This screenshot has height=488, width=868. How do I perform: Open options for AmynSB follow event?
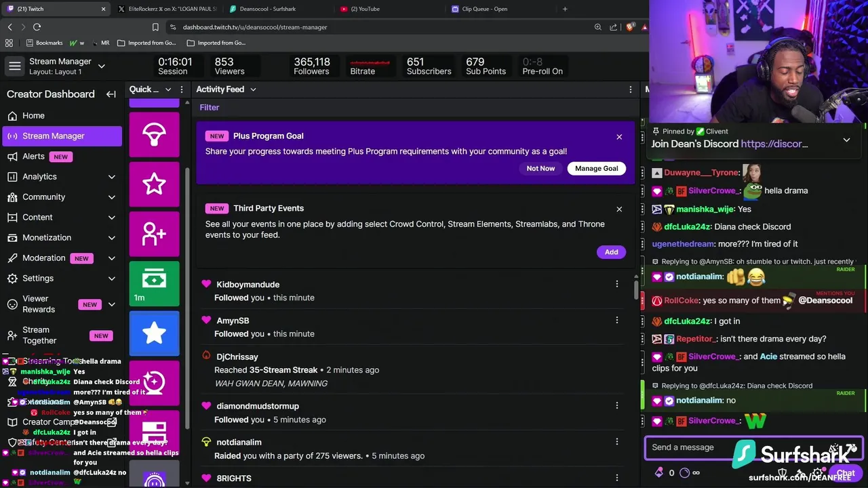[x=617, y=320]
